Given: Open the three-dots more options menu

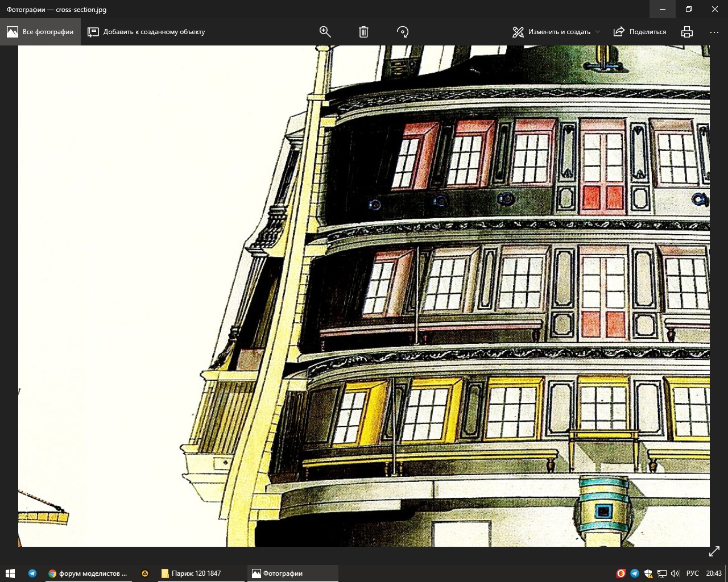Looking at the screenshot, I should pyautogui.click(x=714, y=32).
